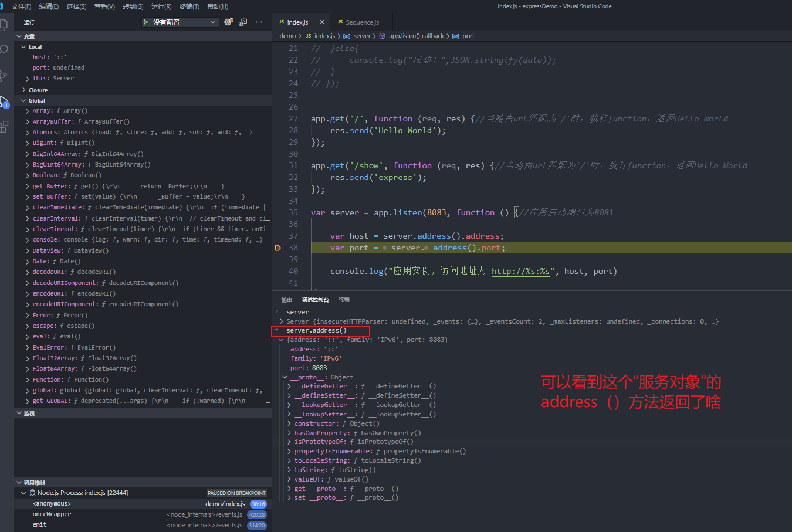The image size is (792, 532).
Task: Expand the Closure scope
Action: [23, 90]
